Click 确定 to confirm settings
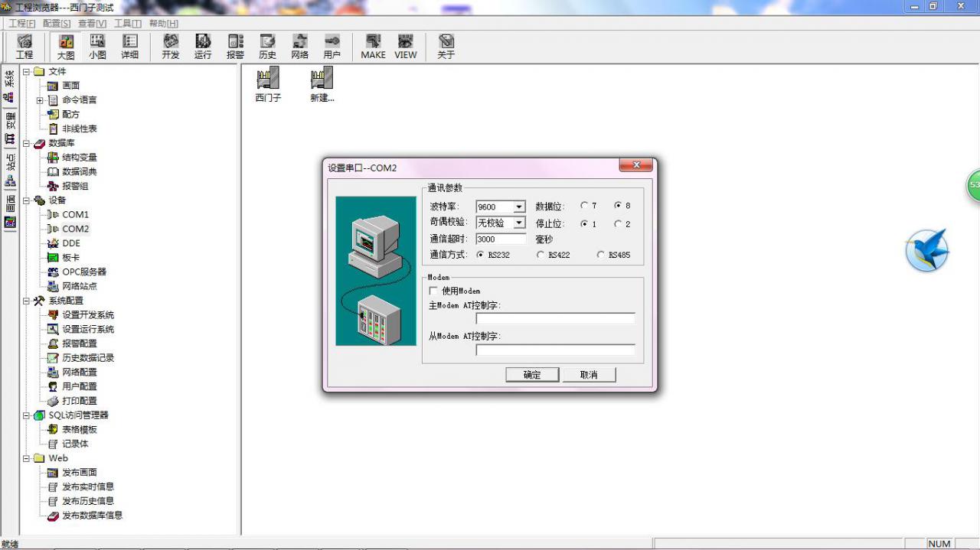The height and width of the screenshot is (550, 980). tap(532, 375)
